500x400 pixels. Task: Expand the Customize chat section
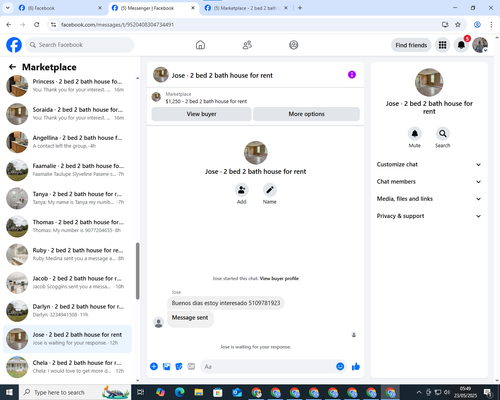click(x=429, y=164)
